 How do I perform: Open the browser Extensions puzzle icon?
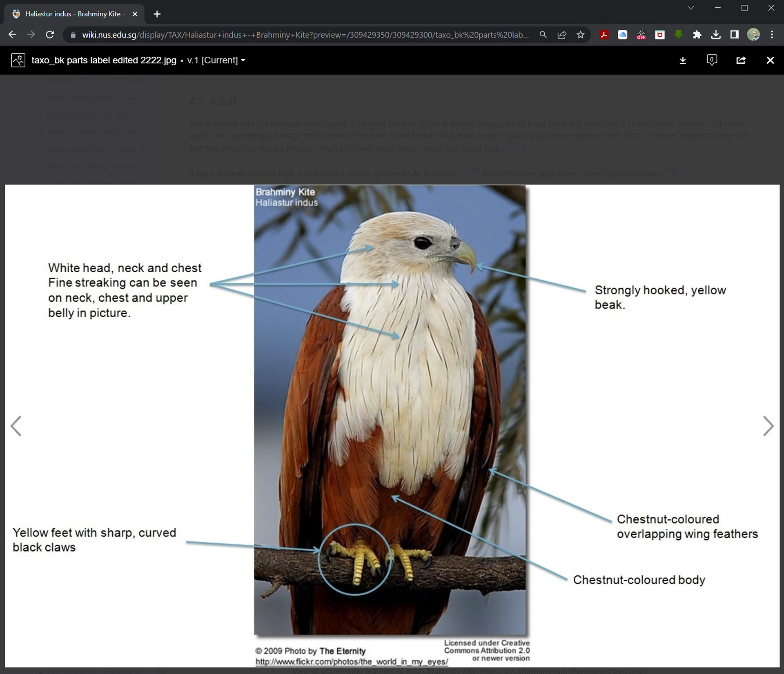697,35
